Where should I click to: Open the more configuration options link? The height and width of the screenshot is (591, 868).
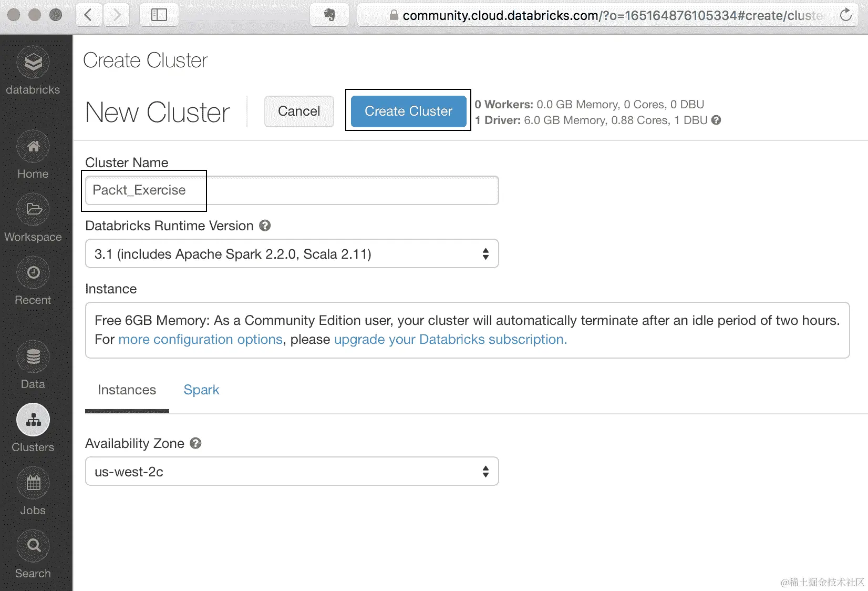[x=201, y=340]
